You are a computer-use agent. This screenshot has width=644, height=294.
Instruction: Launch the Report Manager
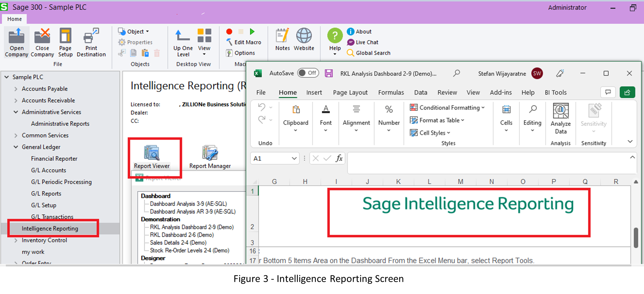point(210,157)
